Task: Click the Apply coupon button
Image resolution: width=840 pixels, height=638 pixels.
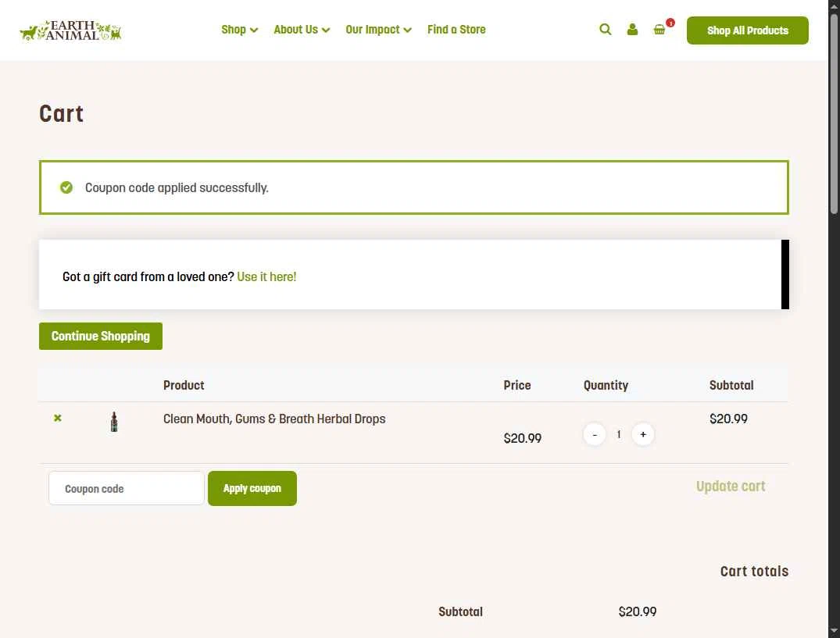Action: (x=252, y=488)
